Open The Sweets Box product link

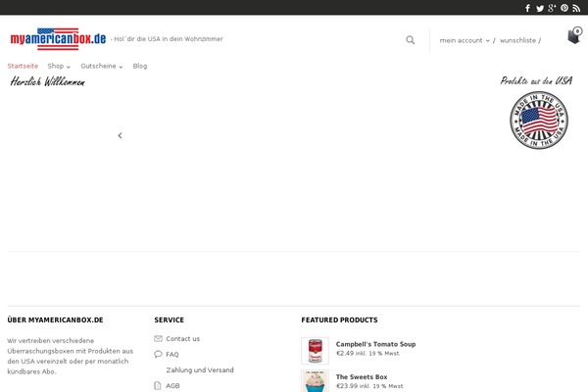click(x=362, y=377)
